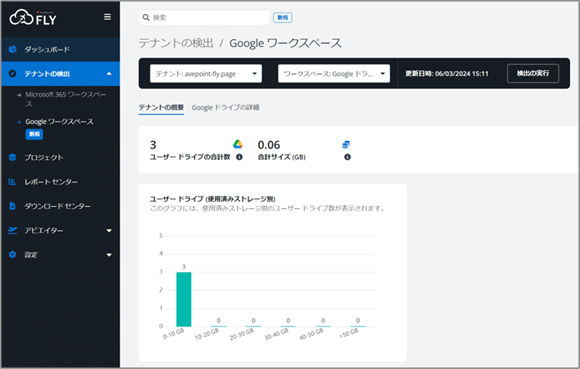The height and width of the screenshot is (369, 580).
Task: Click the ダウンロード センター file icon
Action: click(13, 206)
